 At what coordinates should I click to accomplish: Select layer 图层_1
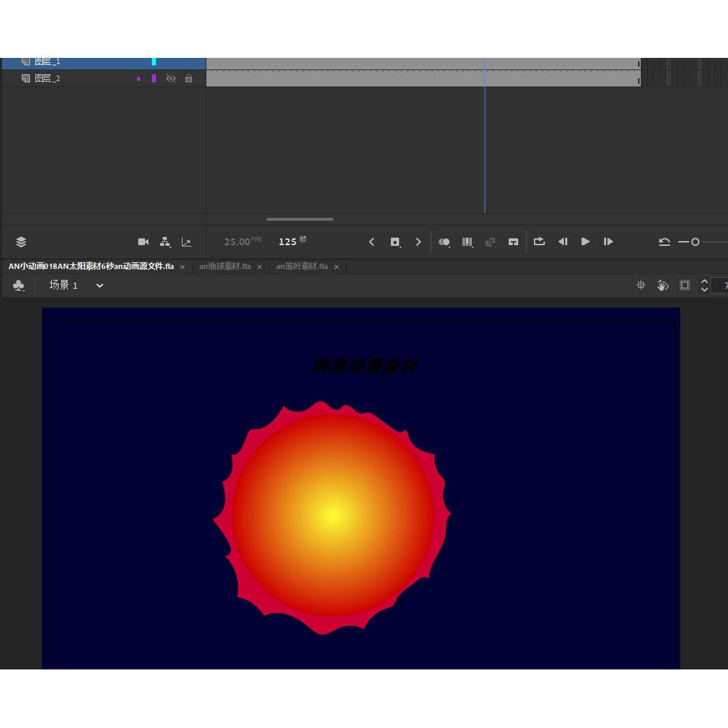48,62
